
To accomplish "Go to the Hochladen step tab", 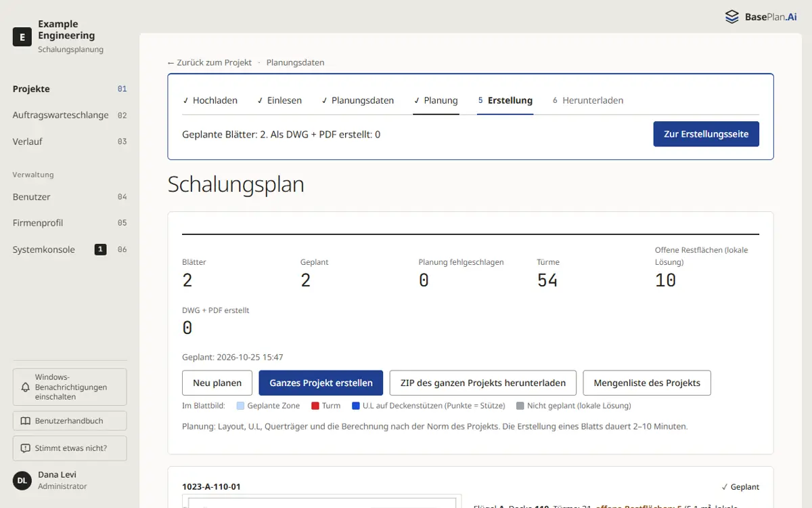I will pyautogui.click(x=210, y=100).
